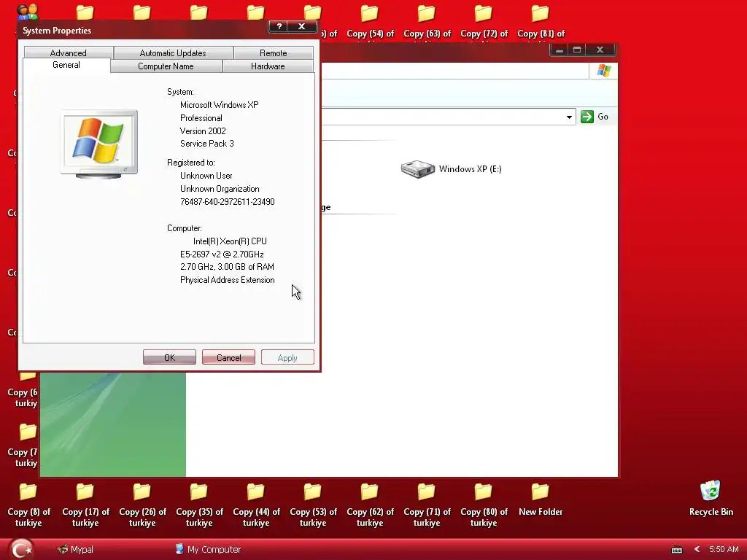
Task: Click the users icon at top-left desktop
Action: [x=27, y=12]
